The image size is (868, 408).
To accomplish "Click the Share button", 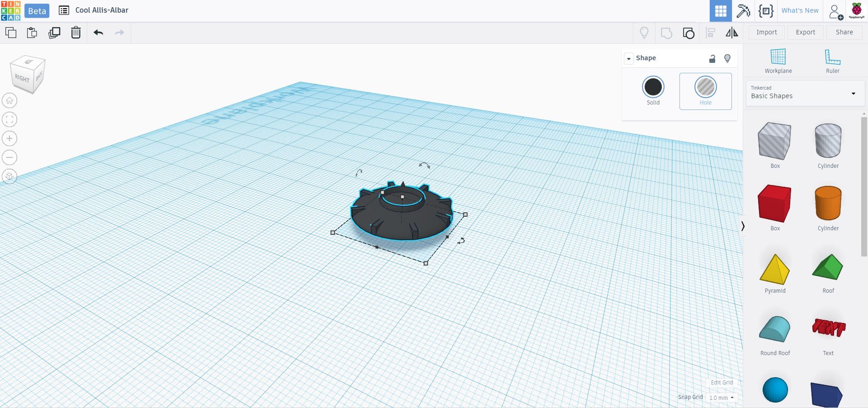I will point(844,32).
